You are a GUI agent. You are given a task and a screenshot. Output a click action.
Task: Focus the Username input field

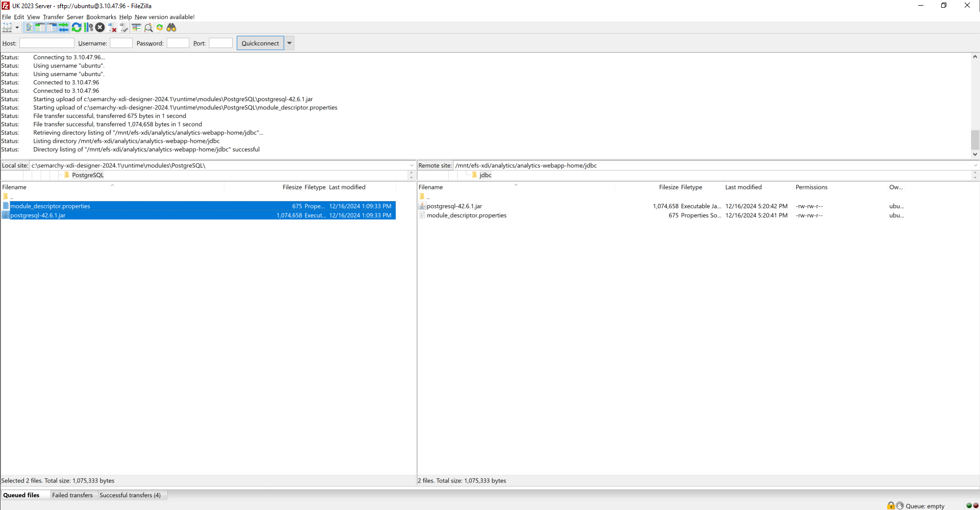121,43
